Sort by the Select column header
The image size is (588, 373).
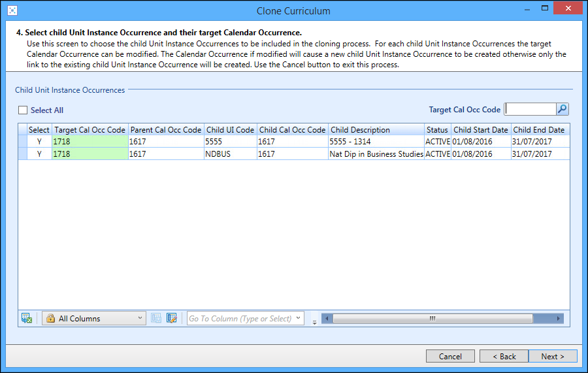tap(39, 130)
